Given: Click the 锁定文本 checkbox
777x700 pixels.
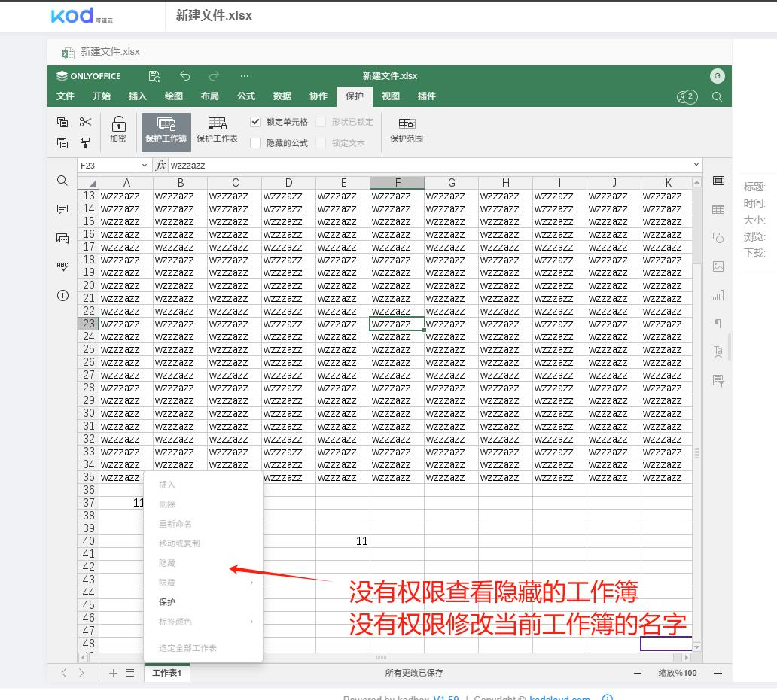Looking at the screenshot, I should click(x=321, y=143).
